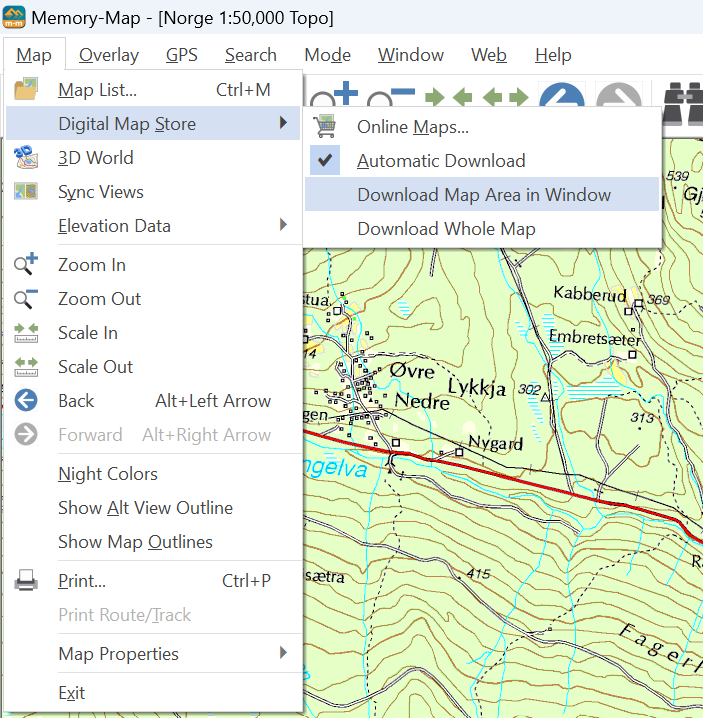Click the Nygard place label on map
Viewport: 703px width, 718px height.
(x=496, y=443)
